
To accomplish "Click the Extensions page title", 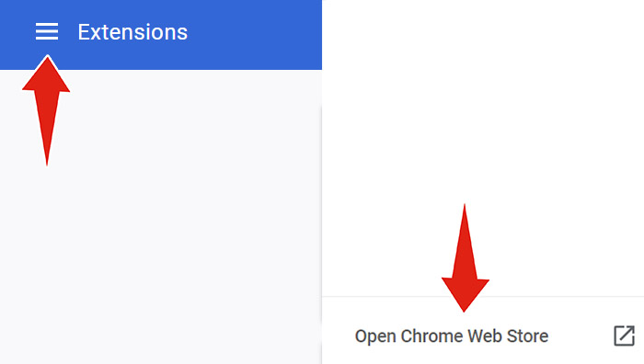I will click(132, 32).
